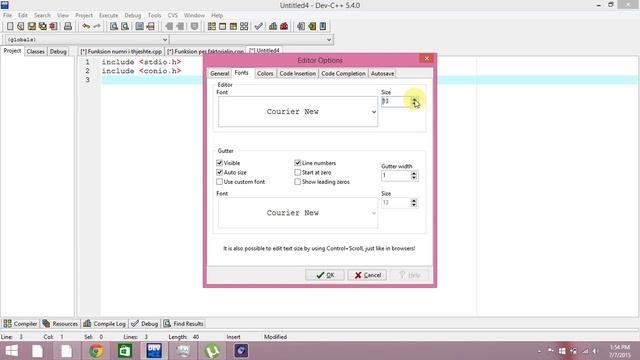The image size is (640, 360).
Task: Decrease Gutter width with down arrow
Action: (x=414, y=178)
